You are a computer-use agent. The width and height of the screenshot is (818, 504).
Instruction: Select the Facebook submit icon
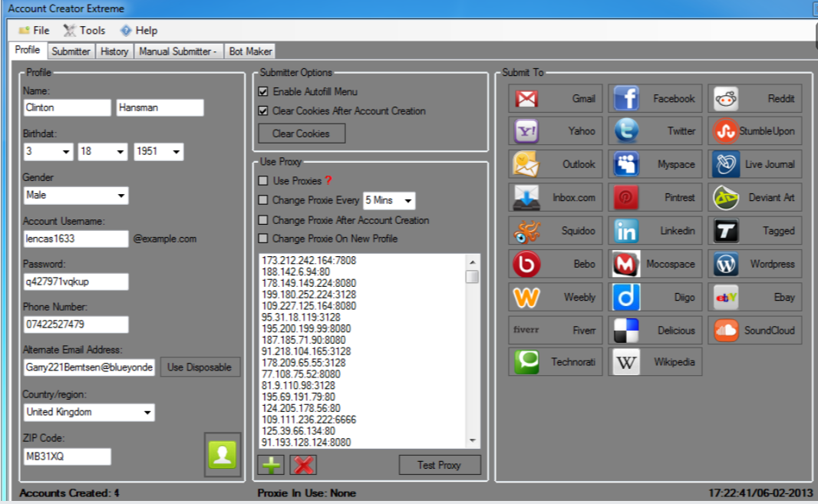[655, 98]
